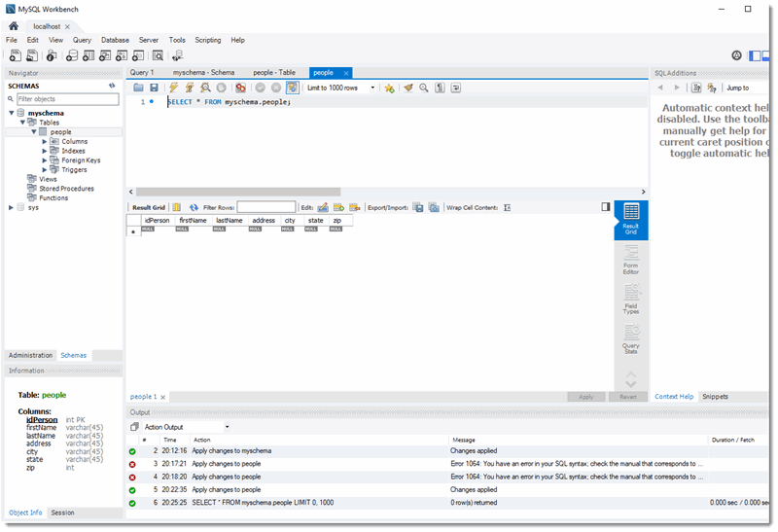Execute current statement under cursor icon
This screenshot has height=532, width=778.
[190, 88]
